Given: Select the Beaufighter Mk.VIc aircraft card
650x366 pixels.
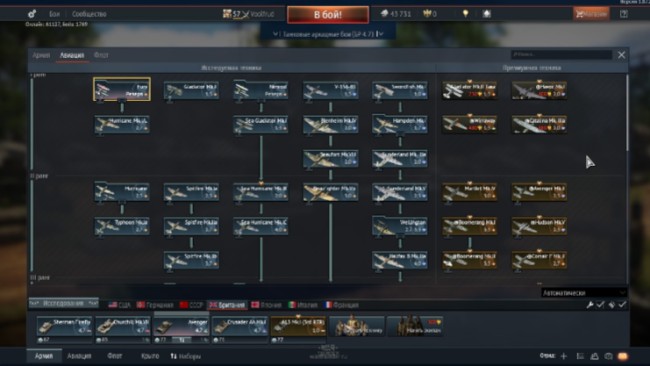Looking at the screenshot, I should coord(330,192).
